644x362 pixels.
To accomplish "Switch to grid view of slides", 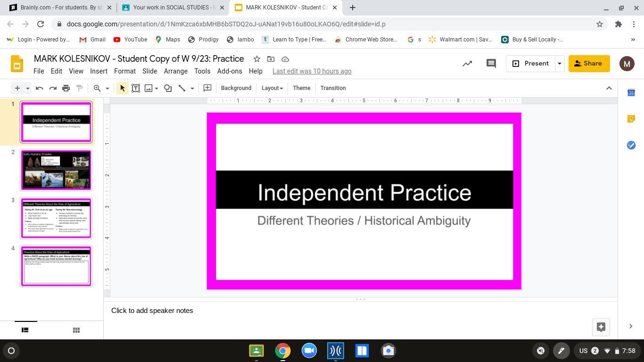I will [76, 330].
